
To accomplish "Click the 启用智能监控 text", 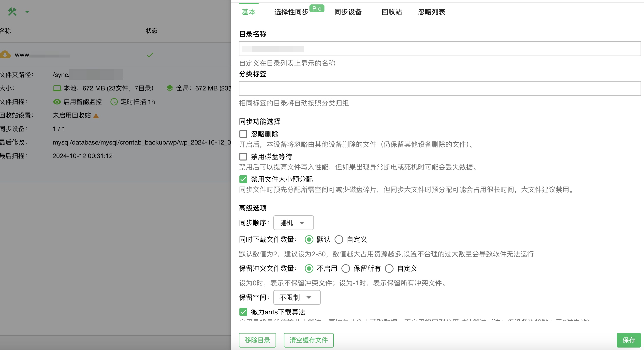I will (83, 102).
